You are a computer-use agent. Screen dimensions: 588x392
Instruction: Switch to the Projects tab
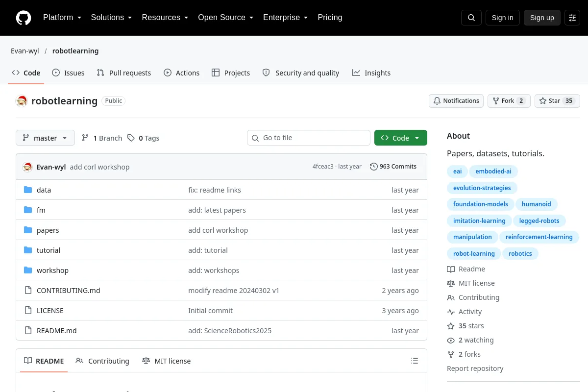pyautogui.click(x=231, y=73)
